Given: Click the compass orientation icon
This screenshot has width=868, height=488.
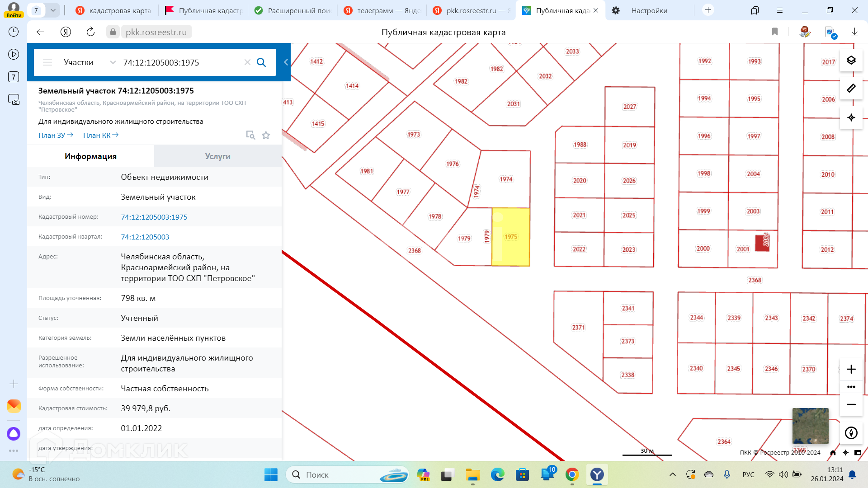Looking at the screenshot, I should (851, 433).
